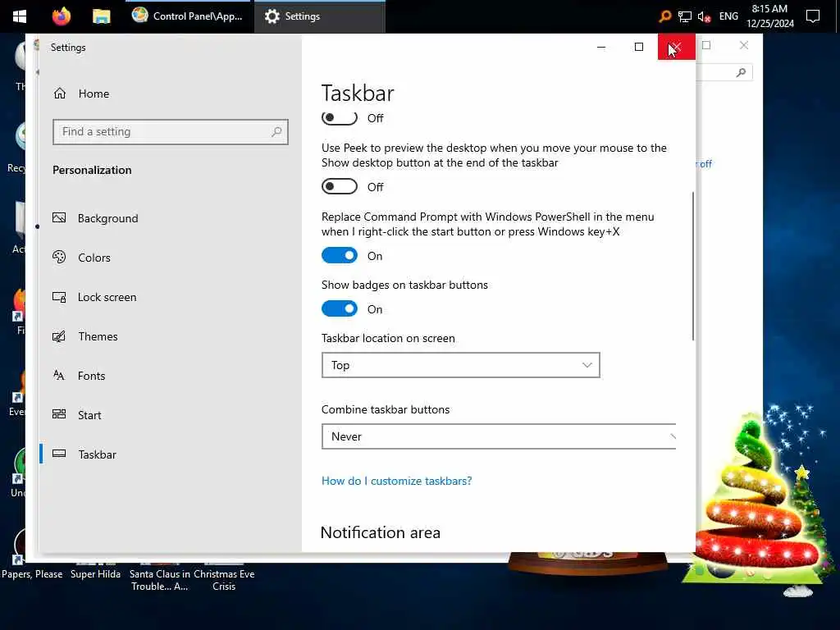Click the Fonts letter icon
This screenshot has height=630, width=840.
tap(59, 375)
